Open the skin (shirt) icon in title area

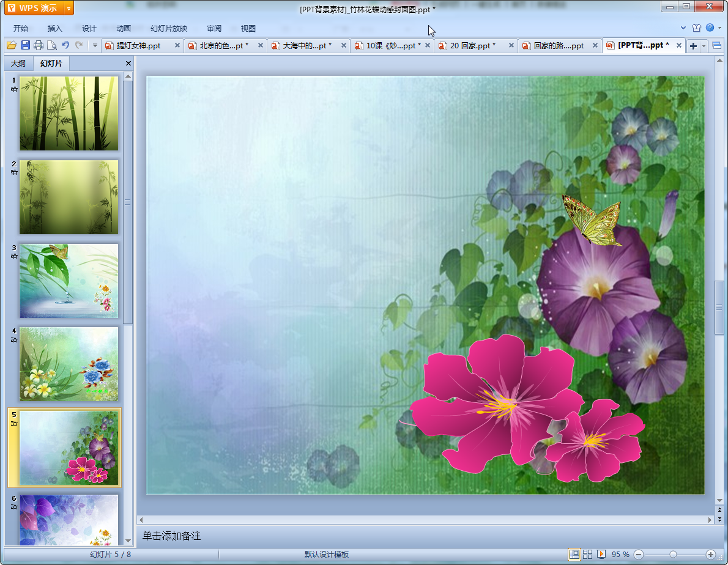coord(696,28)
